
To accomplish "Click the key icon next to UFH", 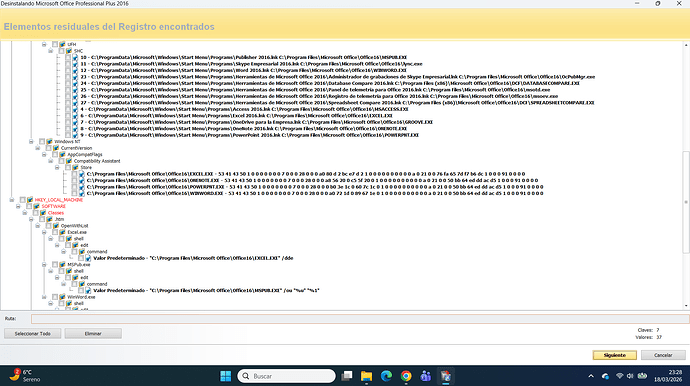I will pyautogui.click(x=62, y=44).
